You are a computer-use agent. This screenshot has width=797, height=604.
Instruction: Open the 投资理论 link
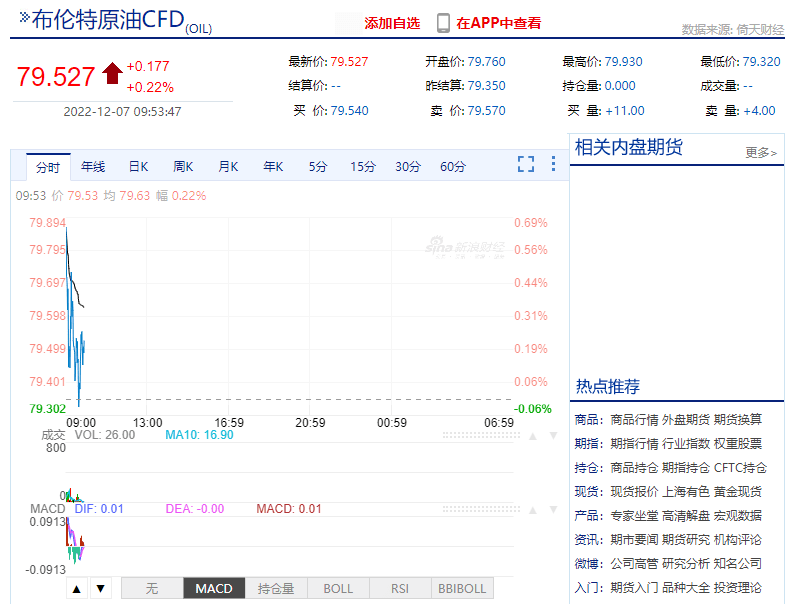click(x=738, y=588)
